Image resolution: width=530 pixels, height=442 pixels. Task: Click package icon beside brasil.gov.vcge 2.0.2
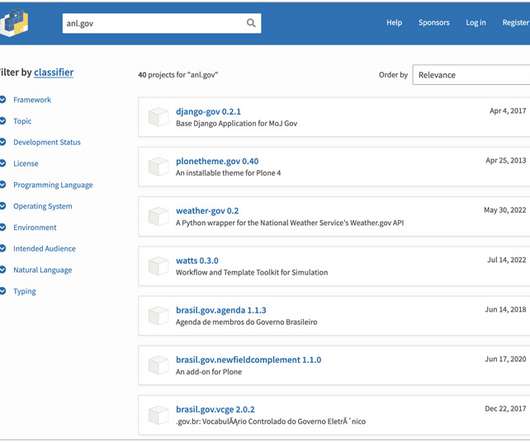[x=158, y=415]
